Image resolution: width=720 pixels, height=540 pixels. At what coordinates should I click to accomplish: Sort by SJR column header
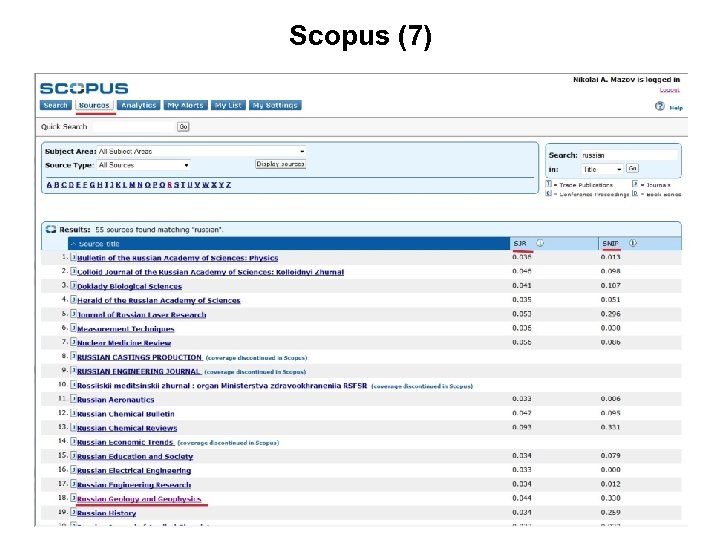pyautogui.click(x=520, y=243)
